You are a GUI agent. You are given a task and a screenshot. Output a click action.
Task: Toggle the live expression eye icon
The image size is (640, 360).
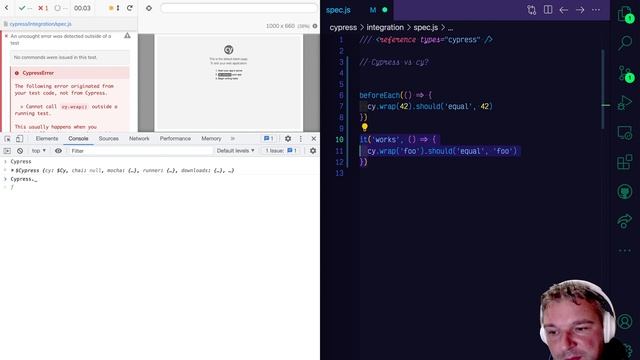click(58, 151)
